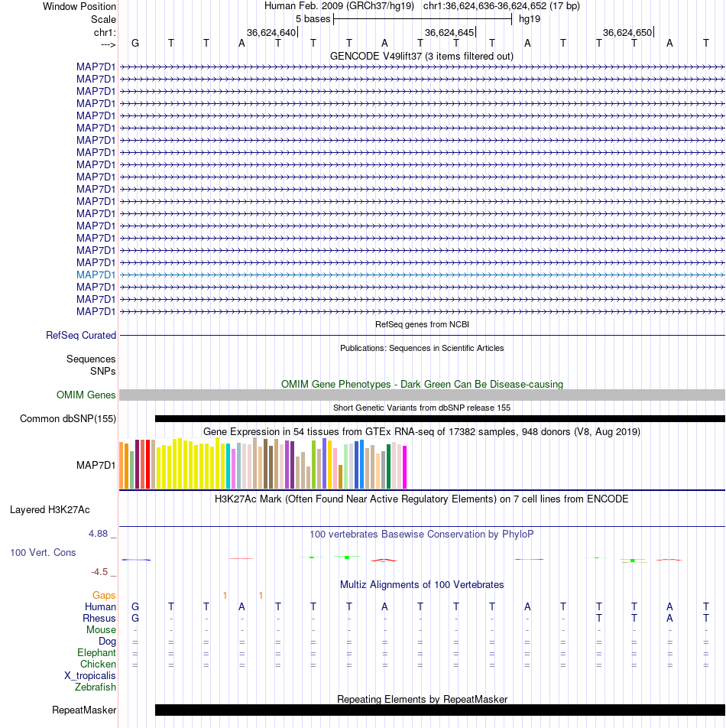
Task: Click the OMIM Genes label
Action: click(86, 395)
